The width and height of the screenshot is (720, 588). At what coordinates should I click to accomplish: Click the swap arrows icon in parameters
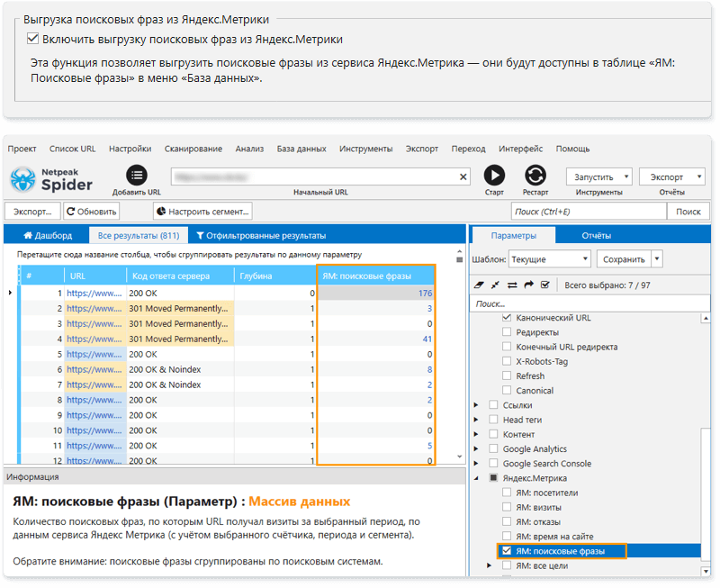tap(512, 285)
